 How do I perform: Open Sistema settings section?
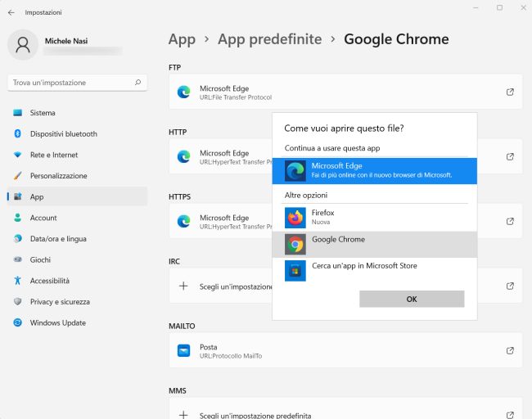(x=78, y=113)
